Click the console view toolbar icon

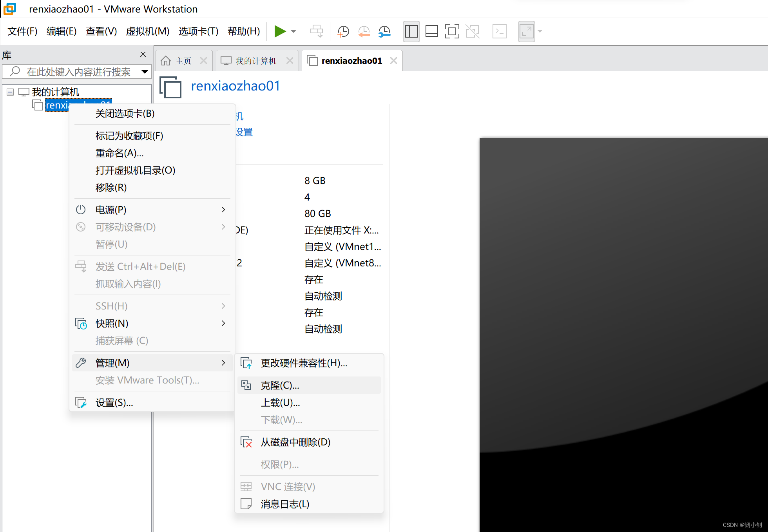click(x=499, y=31)
